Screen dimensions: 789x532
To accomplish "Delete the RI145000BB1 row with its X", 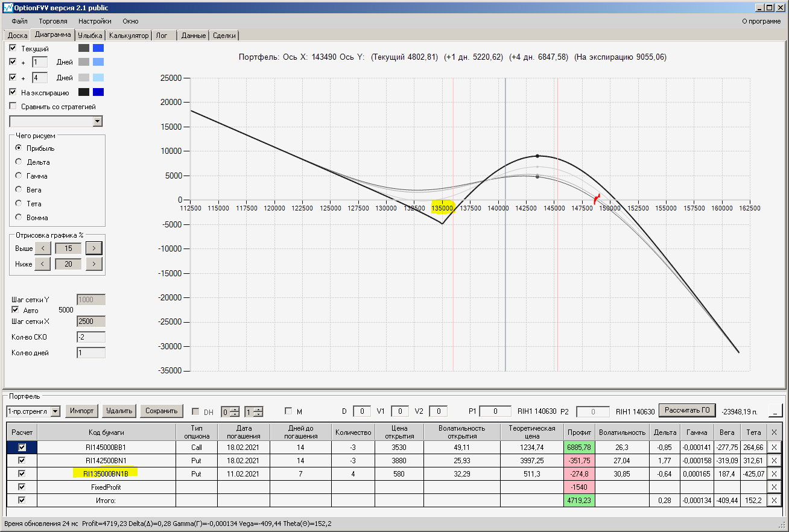I will (x=775, y=448).
